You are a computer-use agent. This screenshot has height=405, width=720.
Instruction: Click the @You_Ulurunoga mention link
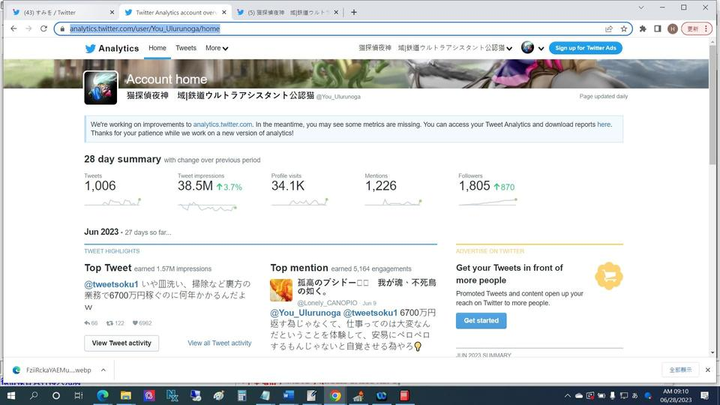point(305,313)
